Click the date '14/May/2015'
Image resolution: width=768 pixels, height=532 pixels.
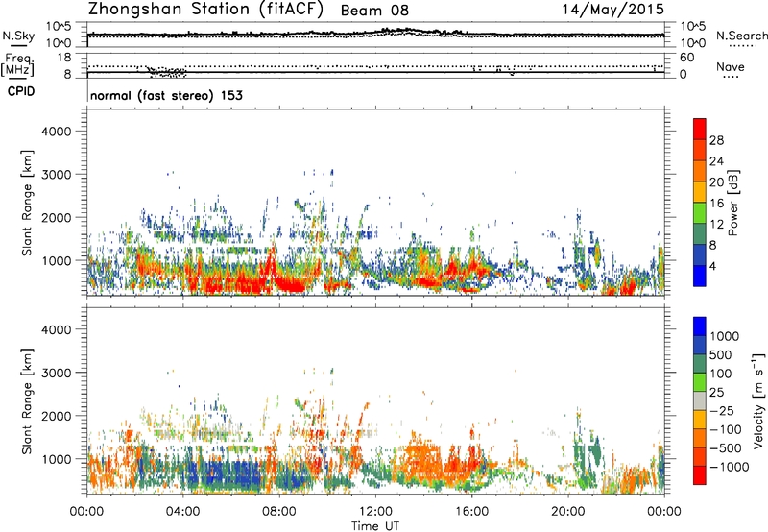612,10
